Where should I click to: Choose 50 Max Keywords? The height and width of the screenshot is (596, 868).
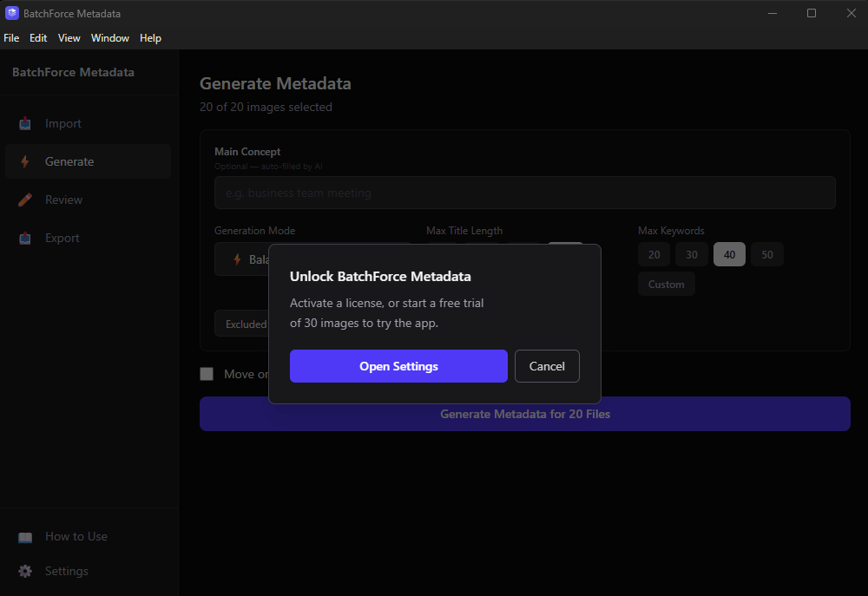click(766, 254)
